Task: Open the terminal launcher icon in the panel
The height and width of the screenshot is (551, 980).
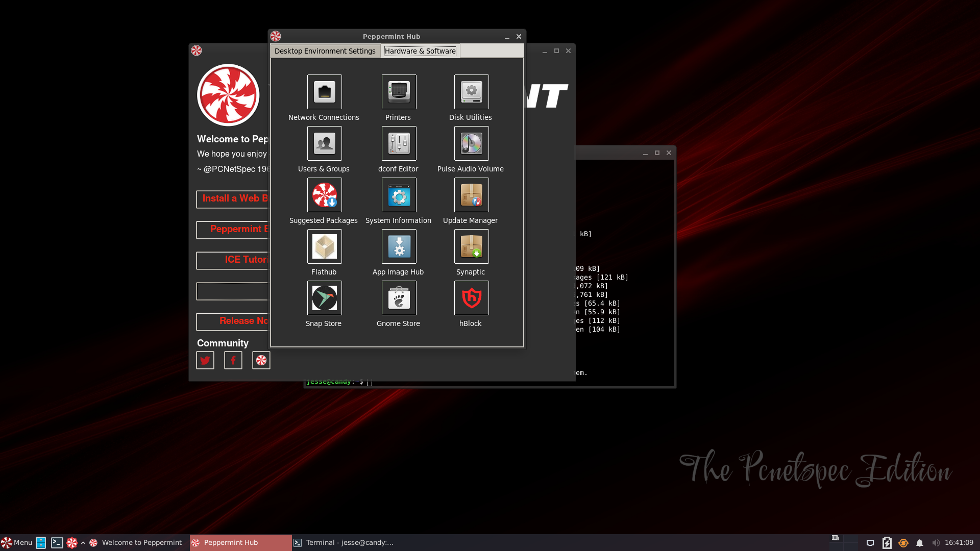Action: (x=57, y=543)
